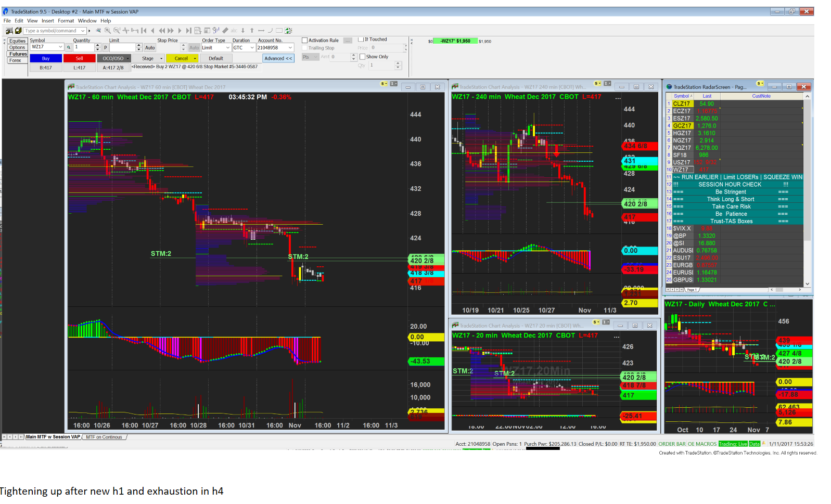Expand the Cancel button dropdown arrow

click(x=195, y=59)
